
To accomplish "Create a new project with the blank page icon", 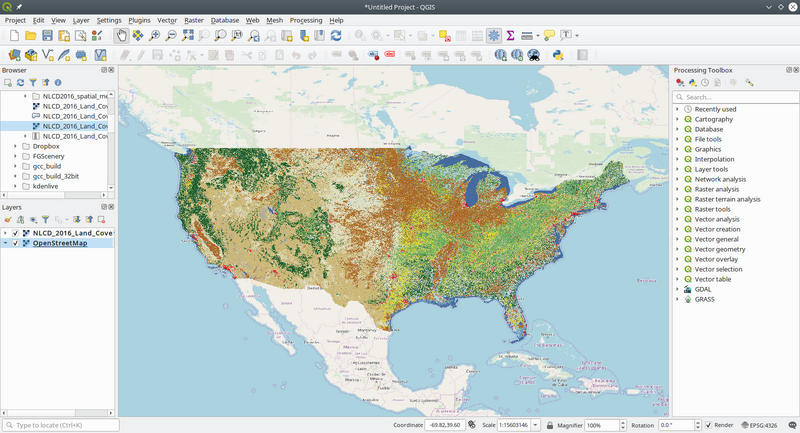I will coord(14,36).
